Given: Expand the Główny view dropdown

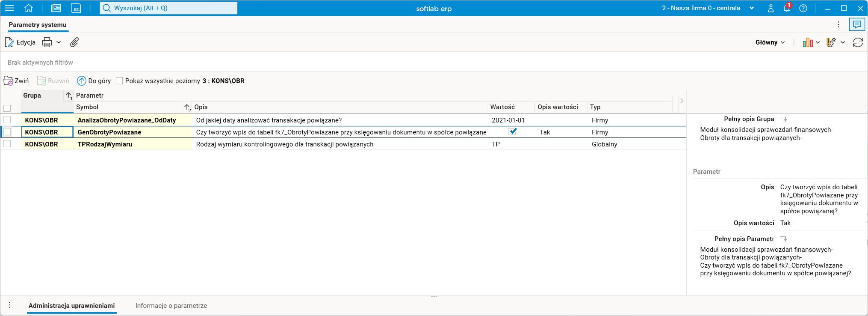Looking at the screenshot, I should (770, 42).
